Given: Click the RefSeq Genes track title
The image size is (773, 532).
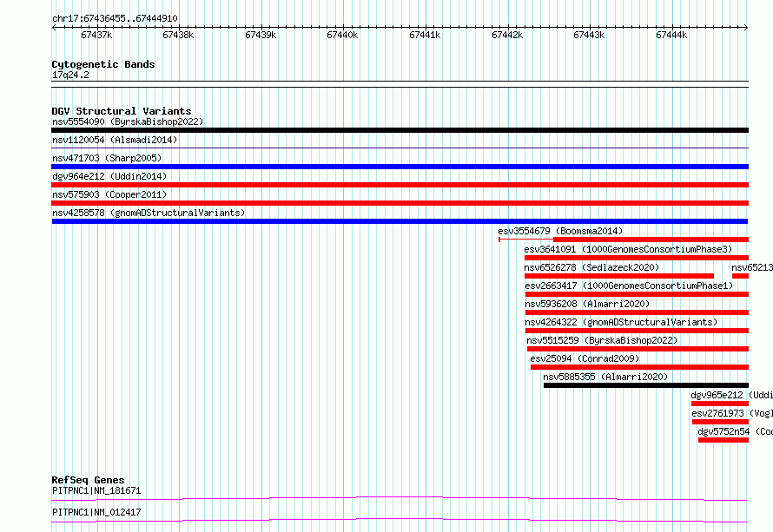Looking at the screenshot, I should coord(88,480).
